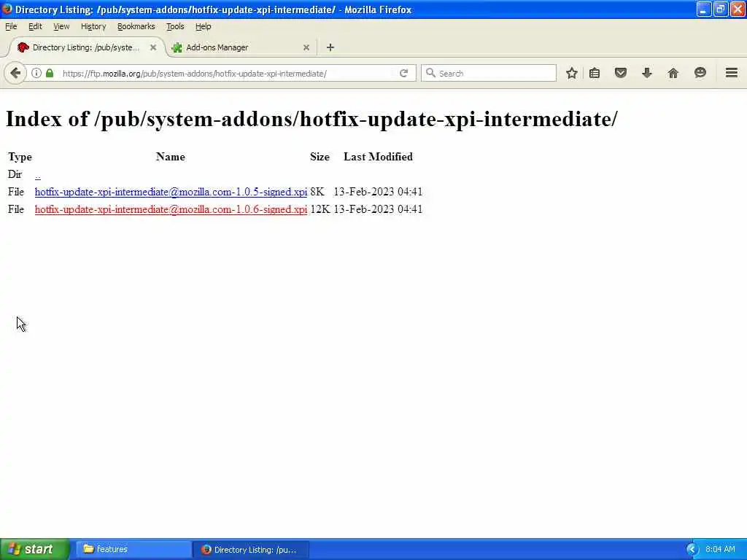This screenshot has width=747, height=560.
Task: Open the Tools menu
Action: click(x=175, y=26)
